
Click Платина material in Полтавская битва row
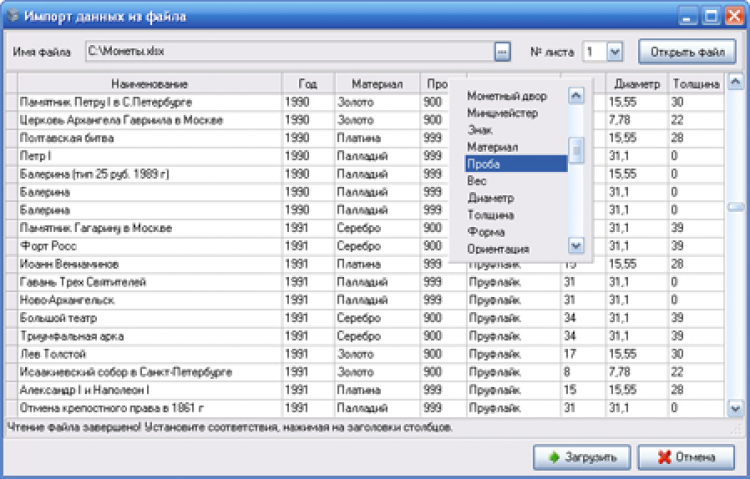(x=377, y=138)
